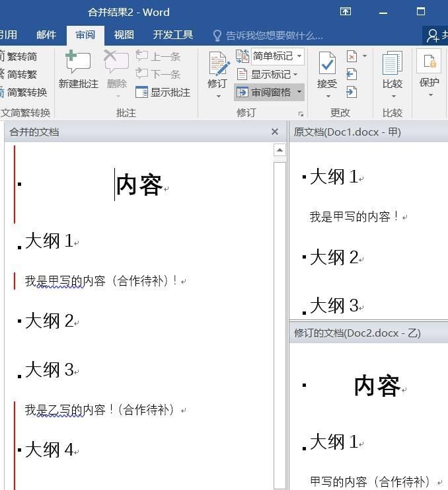Click the Track Changes (修订) pencil icon

219,63
